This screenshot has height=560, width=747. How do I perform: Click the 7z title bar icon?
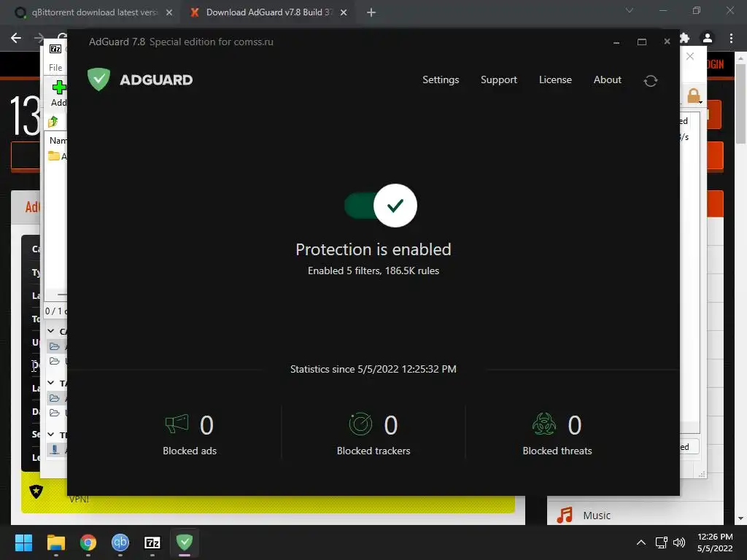[x=55, y=49]
